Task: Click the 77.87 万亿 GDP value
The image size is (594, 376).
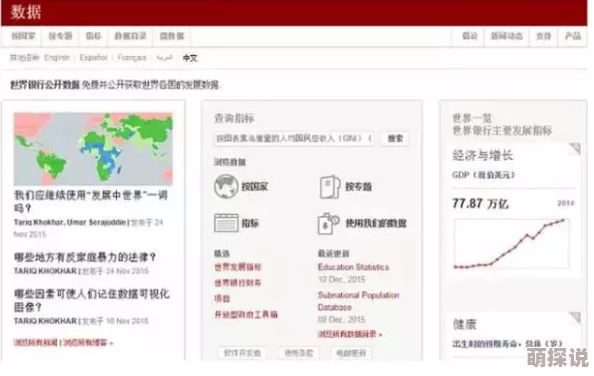Action: click(480, 204)
